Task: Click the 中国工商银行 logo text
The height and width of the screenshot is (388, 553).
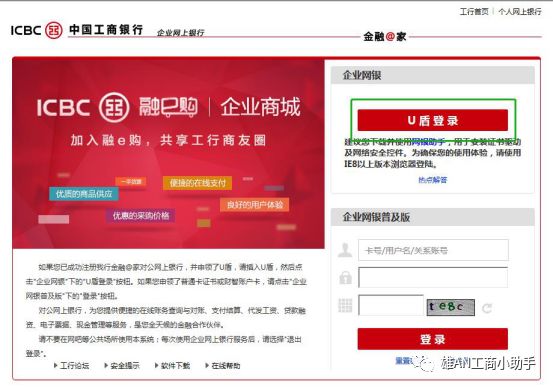Action: (x=106, y=30)
